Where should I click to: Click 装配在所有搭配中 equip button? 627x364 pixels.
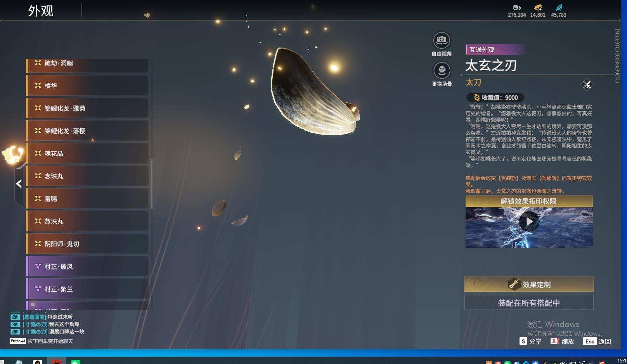tap(529, 303)
